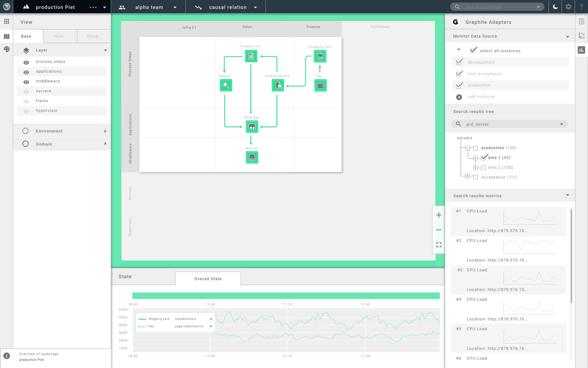Open the bar chart icon at right edge
Image resolution: width=588 pixels, height=368 pixels.
click(x=581, y=50)
